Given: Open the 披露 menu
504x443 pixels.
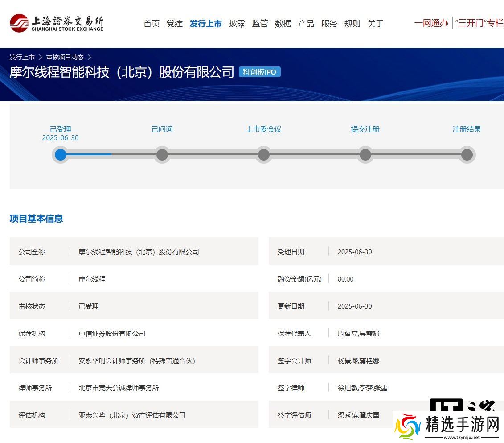Looking at the screenshot, I should pyautogui.click(x=237, y=24).
